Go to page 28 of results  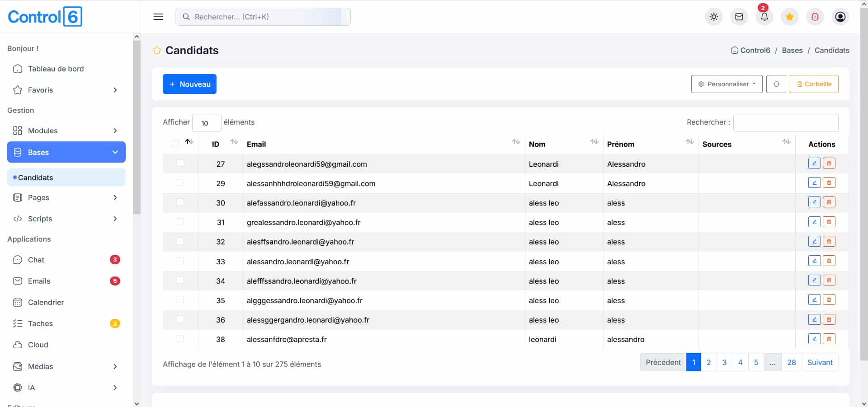point(791,362)
